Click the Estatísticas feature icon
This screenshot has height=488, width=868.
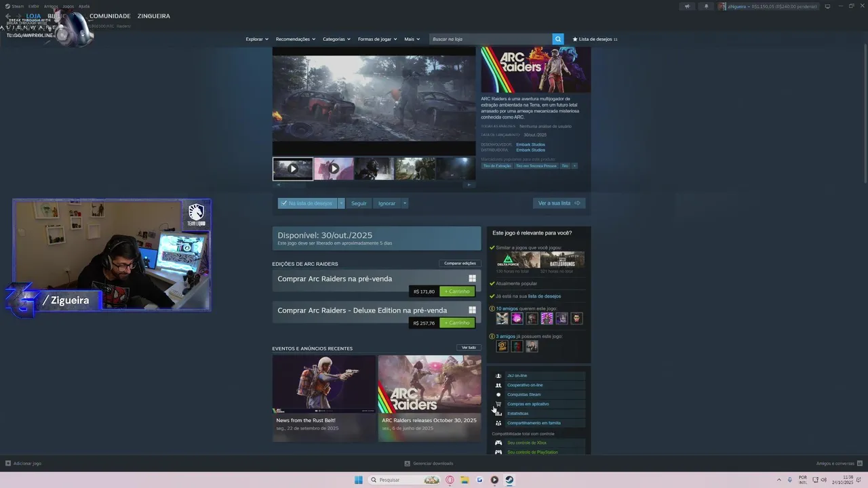(498, 413)
